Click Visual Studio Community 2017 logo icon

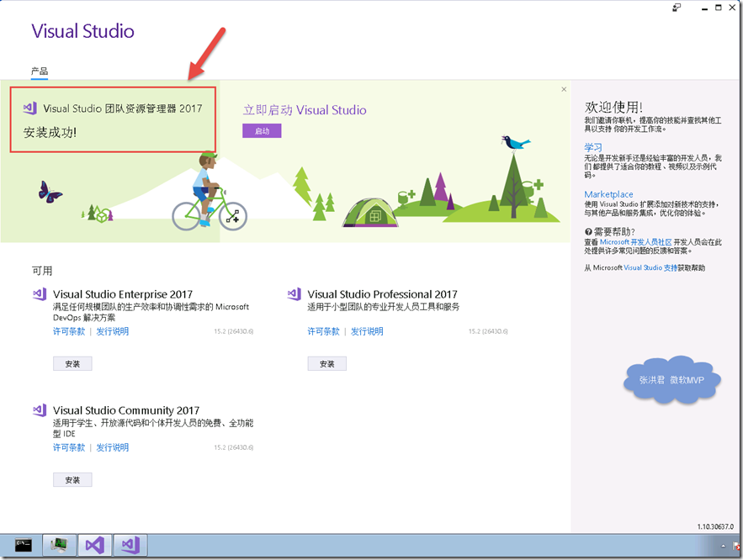click(40, 410)
